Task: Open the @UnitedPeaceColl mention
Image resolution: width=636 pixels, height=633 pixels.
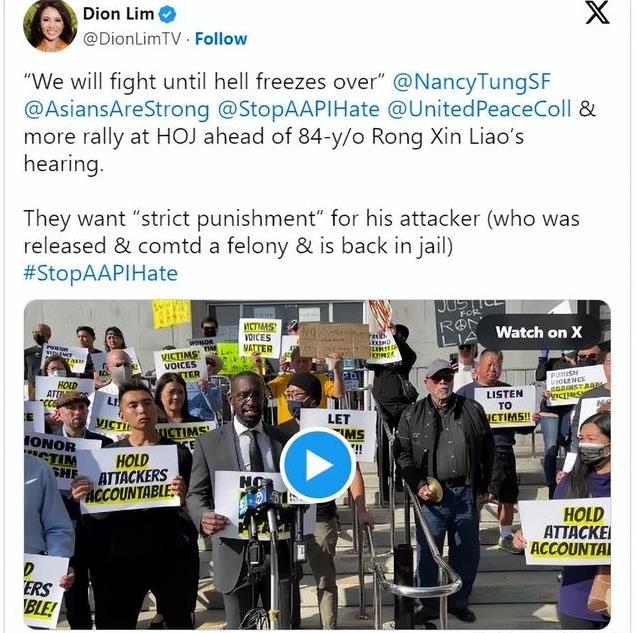Action: (x=479, y=109)
